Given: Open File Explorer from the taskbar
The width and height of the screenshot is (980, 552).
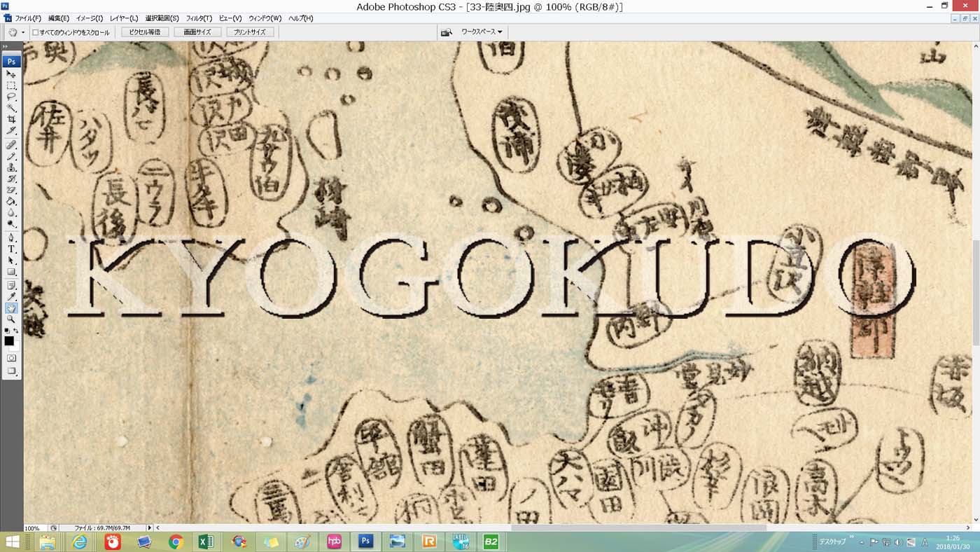Looking at the screenshot, I should 48,542.
